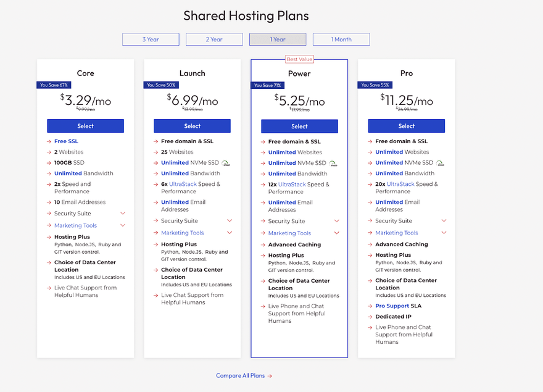Click the Dedicated IP text in Pro

394,317
